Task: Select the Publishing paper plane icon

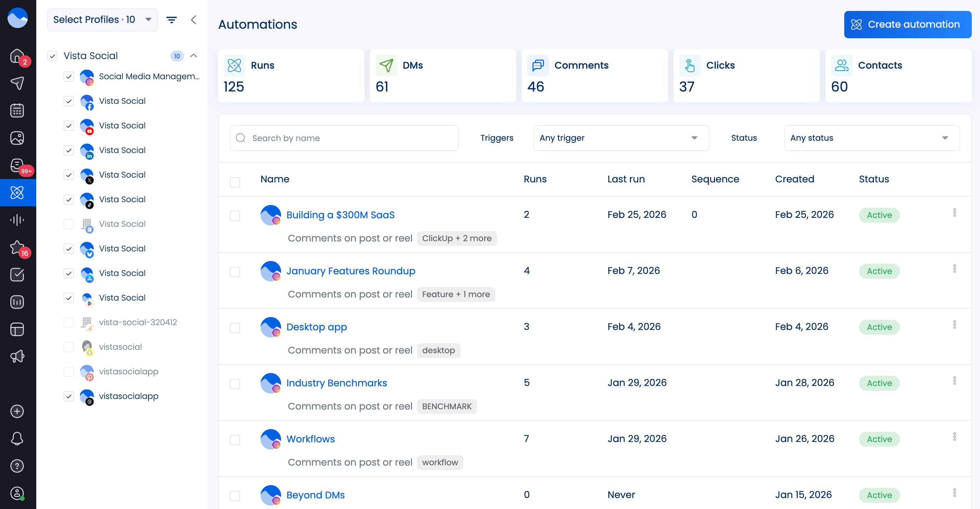Action: (x=17, y=83)
